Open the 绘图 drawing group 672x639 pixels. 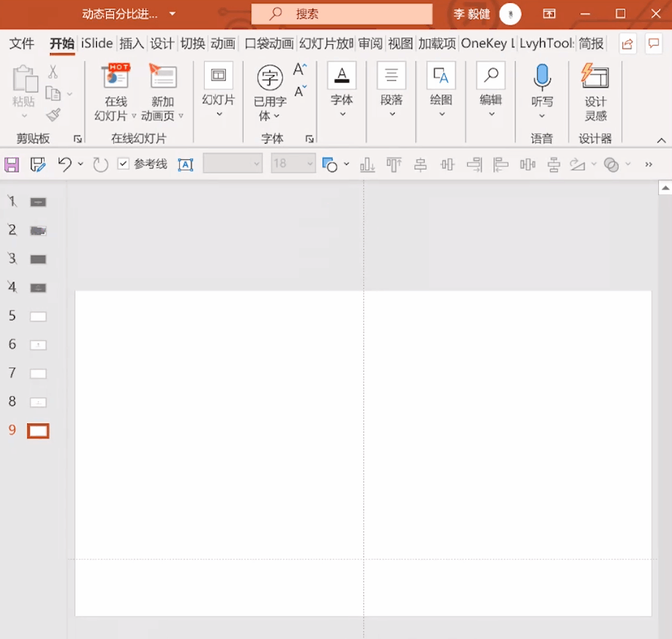[441, 90]
